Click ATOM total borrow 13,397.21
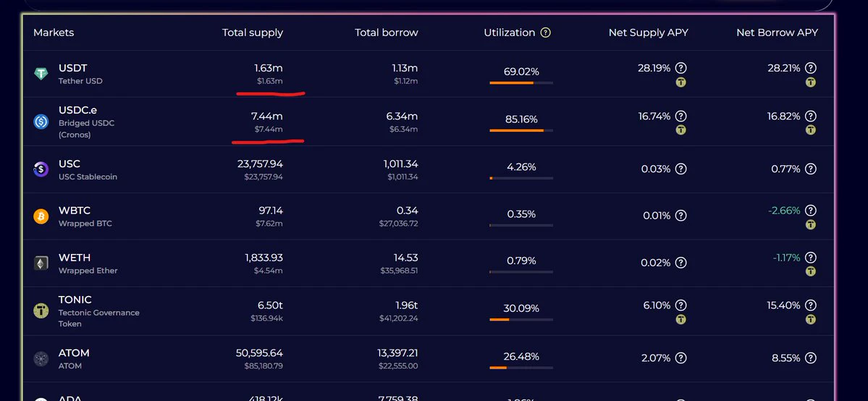This screenshot has width=868, height=401. (397, 353)
